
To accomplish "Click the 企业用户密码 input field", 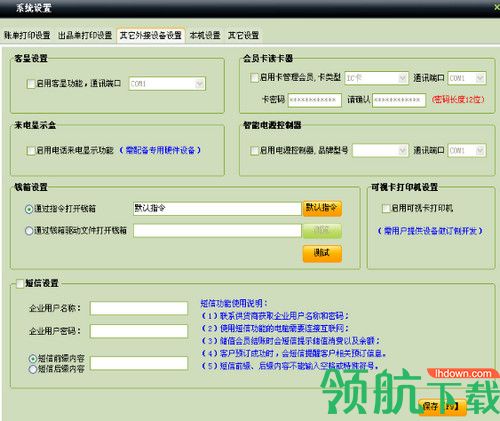I will [139, 331].
